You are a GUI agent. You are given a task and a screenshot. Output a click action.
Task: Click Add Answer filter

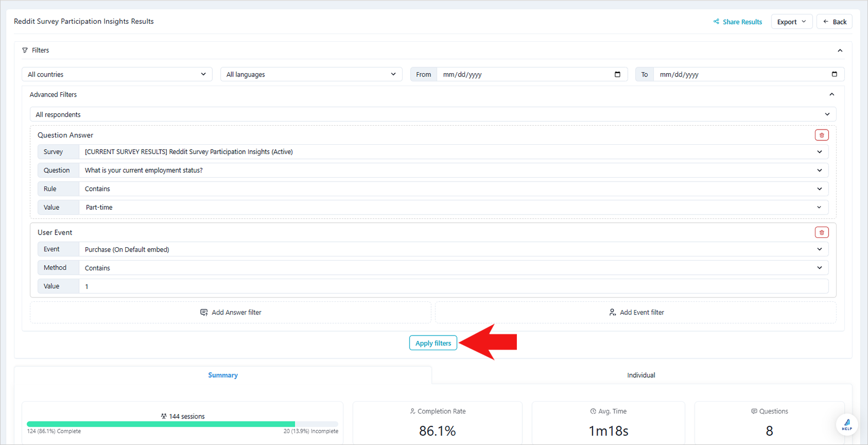(231, 312)
